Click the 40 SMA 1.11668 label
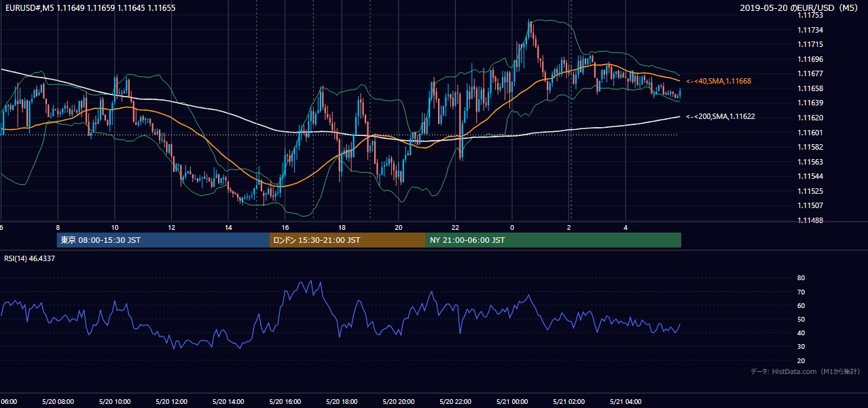 point(718,81)
